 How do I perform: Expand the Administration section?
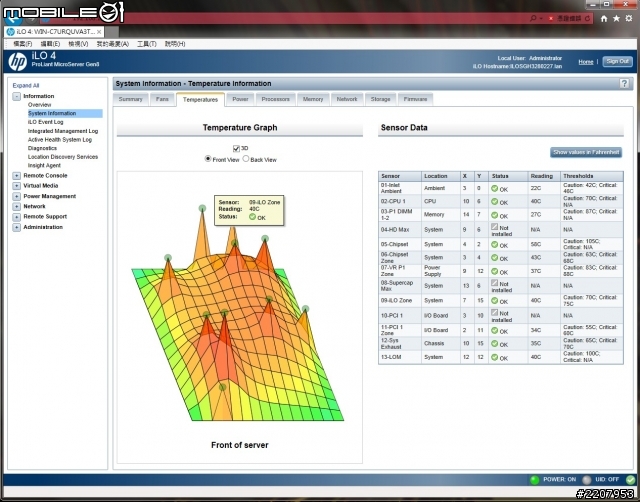click(16, 227)
